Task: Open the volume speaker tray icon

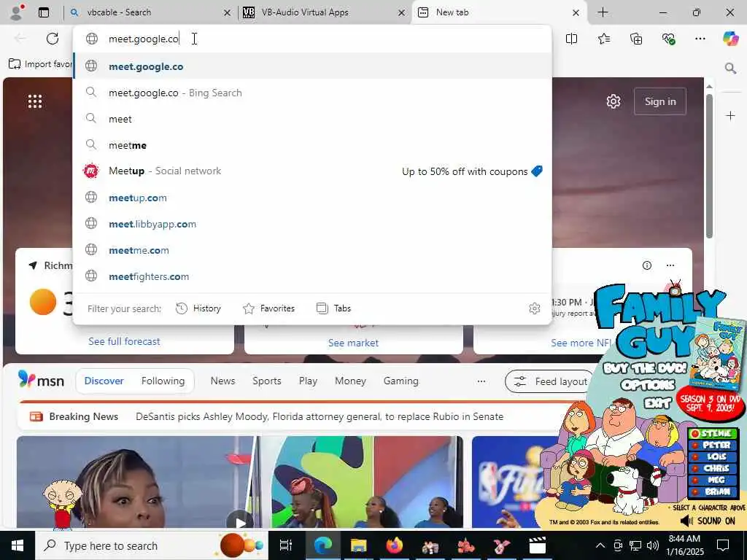Action: point(653,545)
